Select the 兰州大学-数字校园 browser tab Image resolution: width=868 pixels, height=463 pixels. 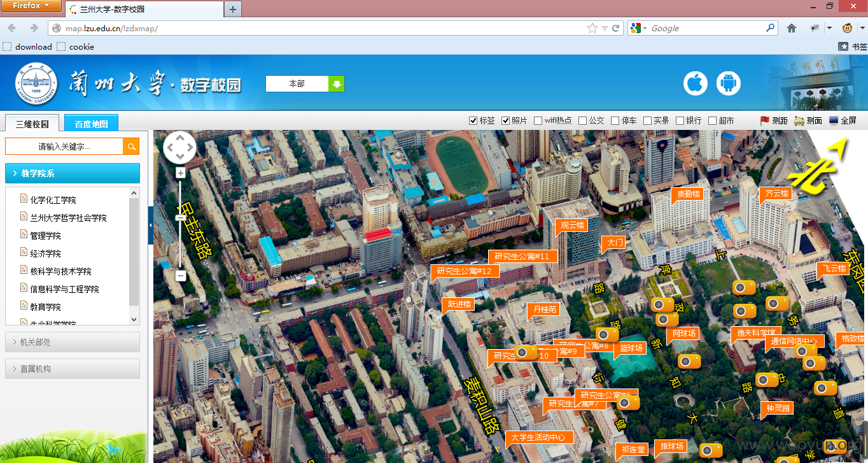click(x=144, y=10)
